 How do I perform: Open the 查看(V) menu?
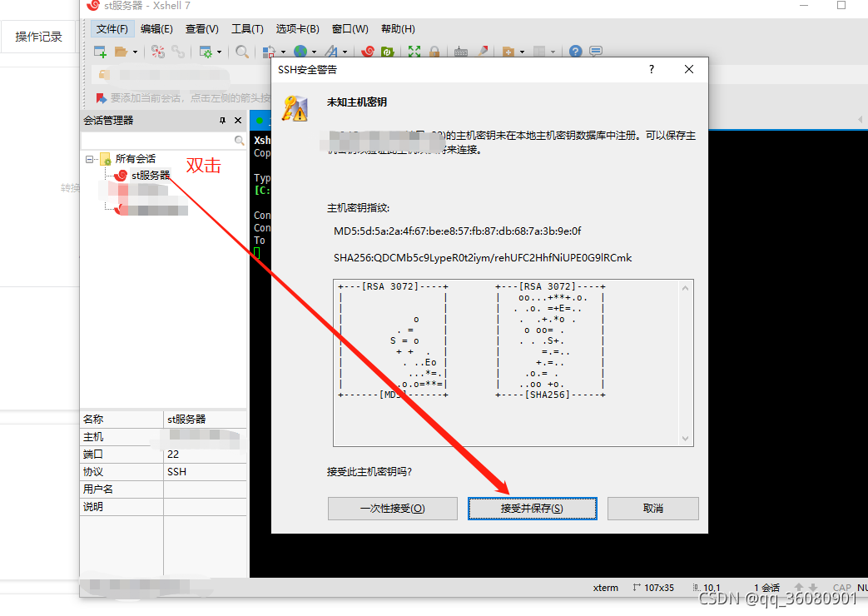click(x=202, y=29)
